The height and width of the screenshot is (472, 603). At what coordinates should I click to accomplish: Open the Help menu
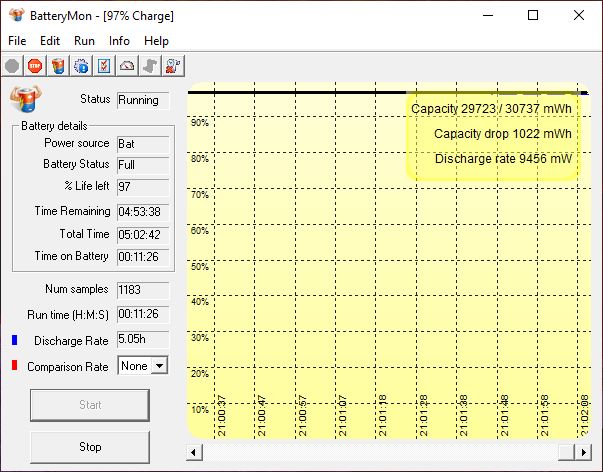point(156,41)
